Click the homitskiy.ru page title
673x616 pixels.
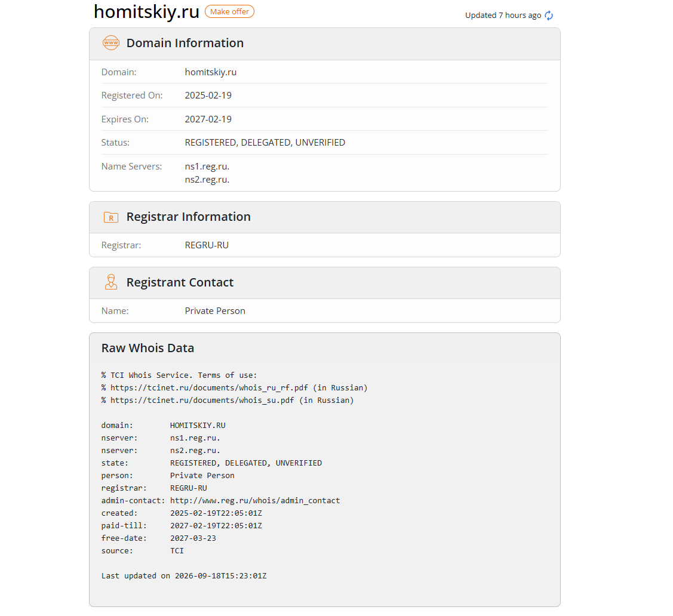tap(146, 11)
